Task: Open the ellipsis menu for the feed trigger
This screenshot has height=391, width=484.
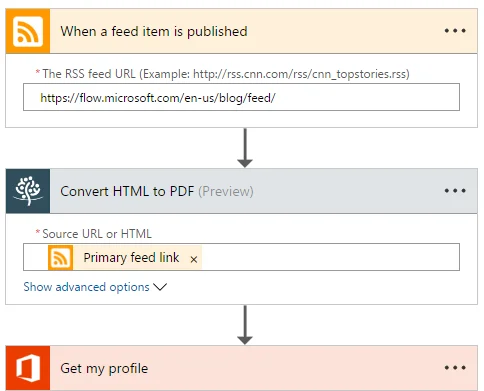Action: pyautogui.click(x=455, y=31)
